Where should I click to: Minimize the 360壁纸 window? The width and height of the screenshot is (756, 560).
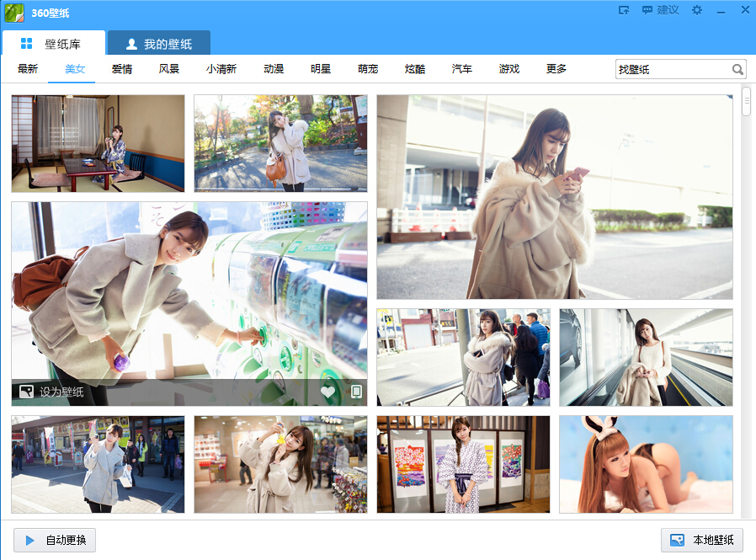coord(721,11)
